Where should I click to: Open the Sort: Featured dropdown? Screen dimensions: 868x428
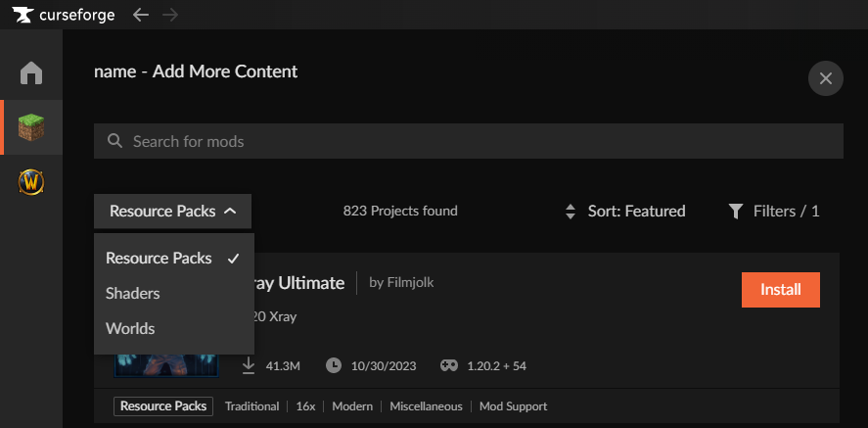tap(625, 211)
